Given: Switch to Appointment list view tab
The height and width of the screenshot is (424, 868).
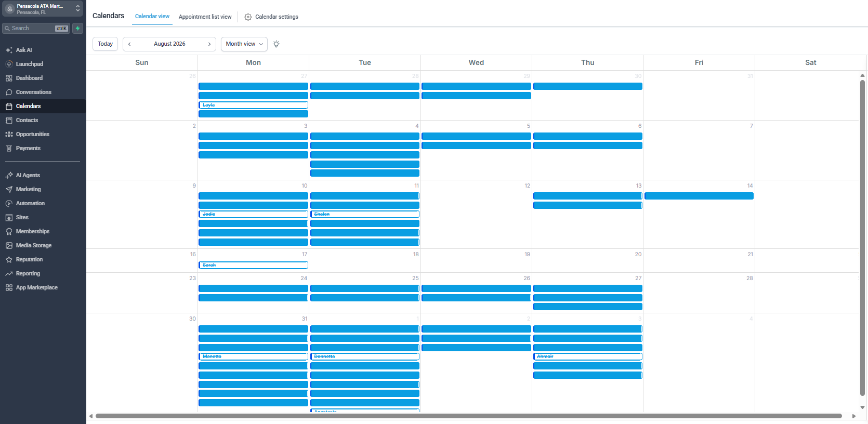Looking at the screenshot, I should (205, 17).
